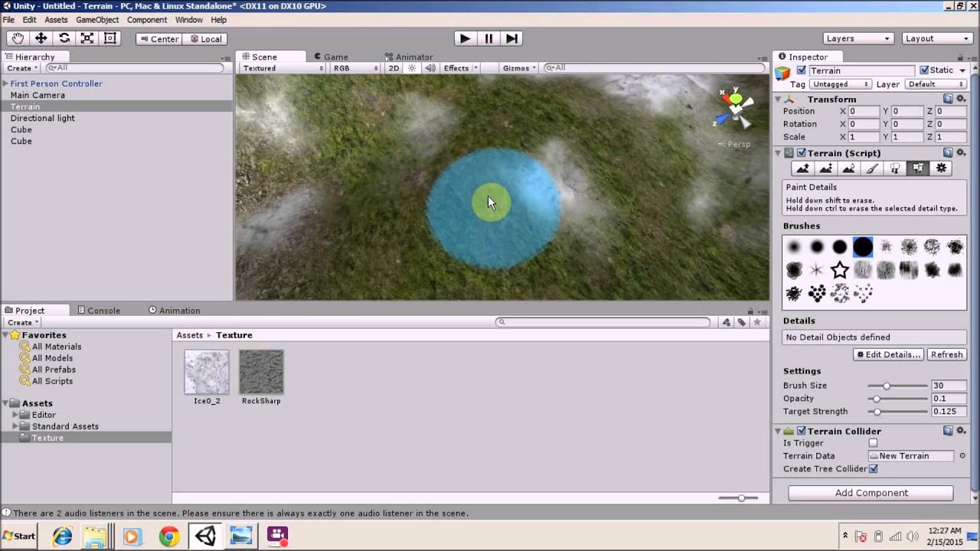
Task: Collapse the Transform component
Action: pyautogui.click(x=778, y=99)
